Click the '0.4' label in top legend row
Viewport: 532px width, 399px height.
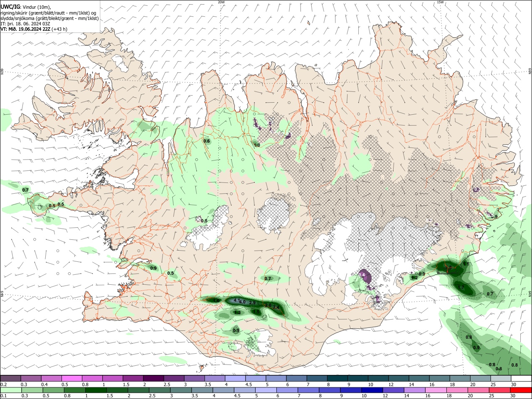pos(44,384)
